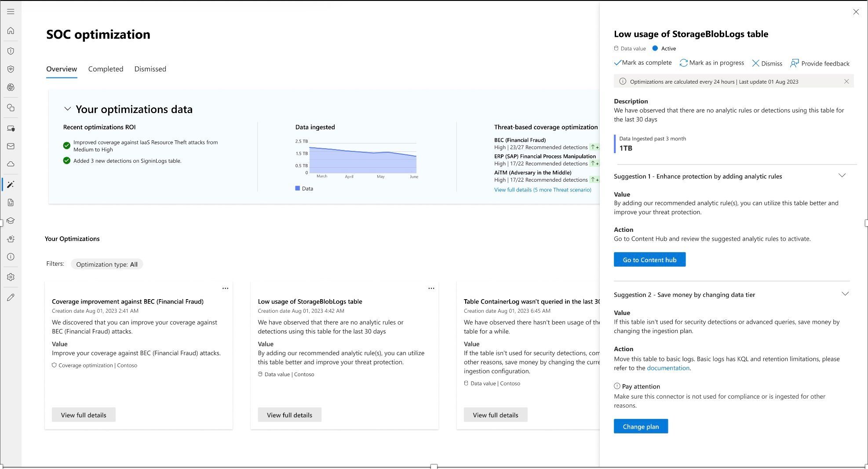868x469 pixels.
Task: Click the Home icon in sidebar
Action: 11,31
